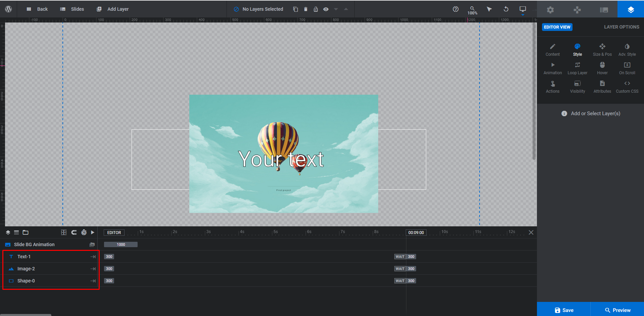The width and height of the screenshot is (644, 316).
Task: Open Adv. Style options
Action: pos(627,50)
